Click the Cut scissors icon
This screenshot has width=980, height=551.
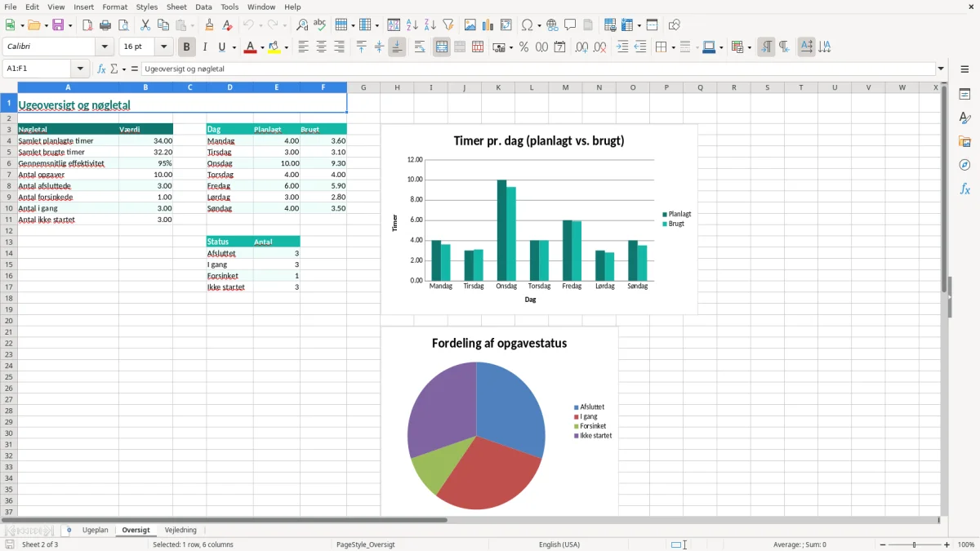click(145, 25)
